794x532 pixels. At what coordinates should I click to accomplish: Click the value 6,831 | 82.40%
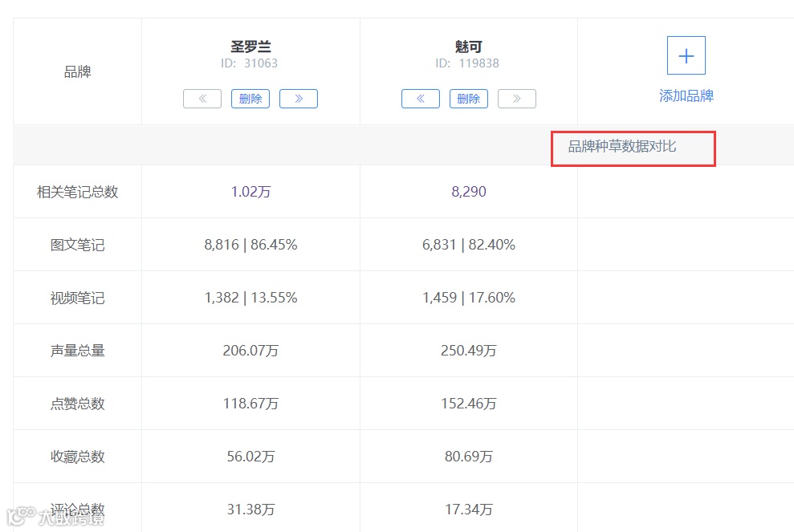[469, 245]
